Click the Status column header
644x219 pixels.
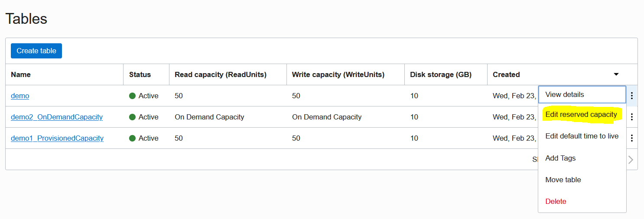click(x=140, y=74)
